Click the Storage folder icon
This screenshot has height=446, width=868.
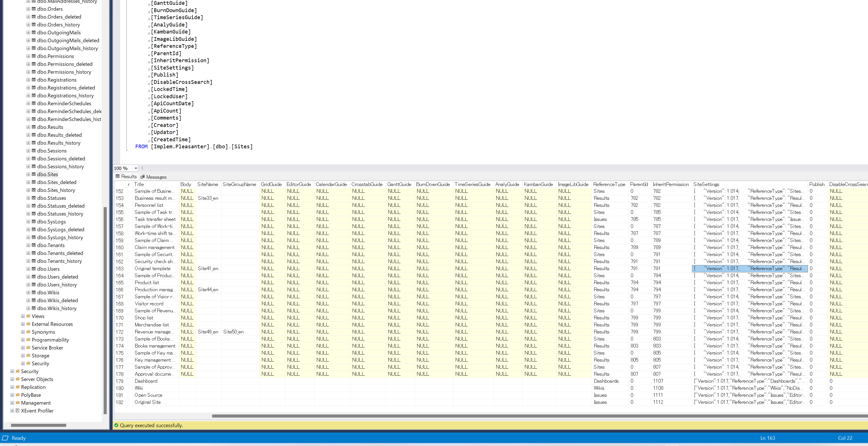point(28,355)
